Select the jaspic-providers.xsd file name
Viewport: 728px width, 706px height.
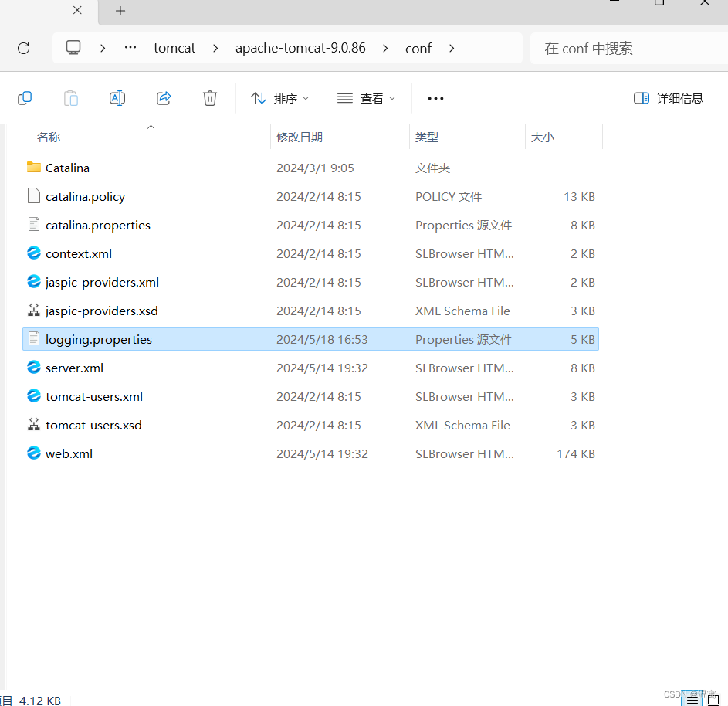[x=102, y=311]
